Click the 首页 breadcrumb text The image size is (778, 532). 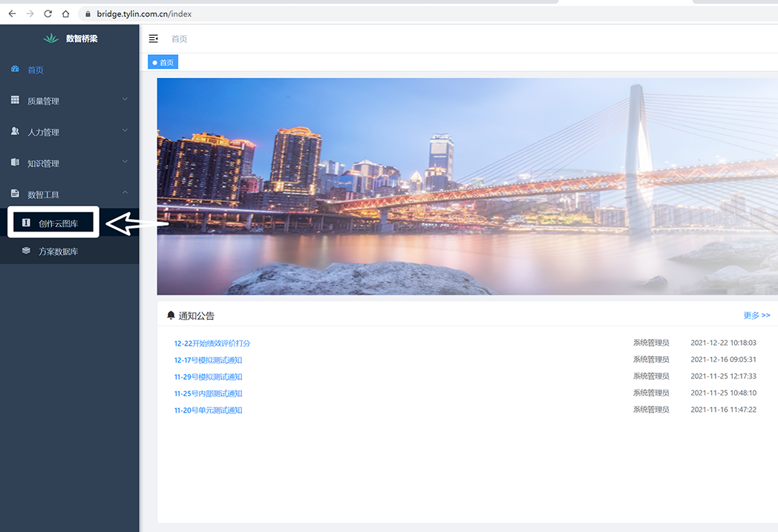(179, 39)
